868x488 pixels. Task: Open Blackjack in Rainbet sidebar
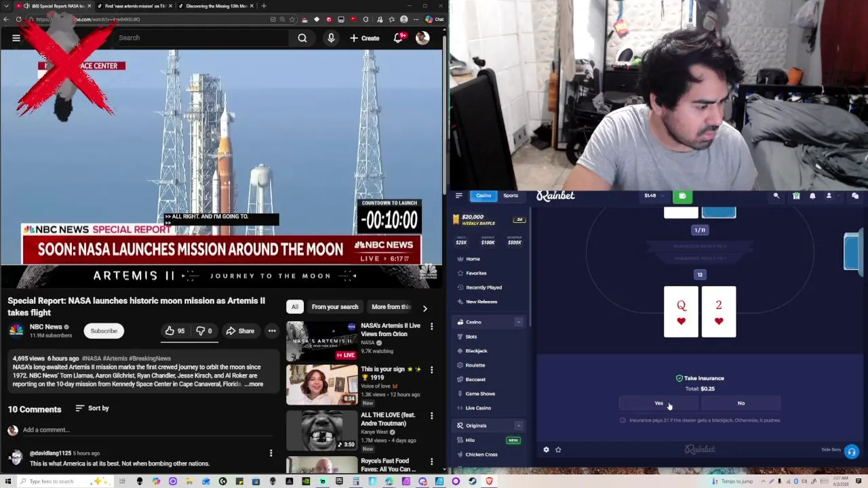(477, 351)
